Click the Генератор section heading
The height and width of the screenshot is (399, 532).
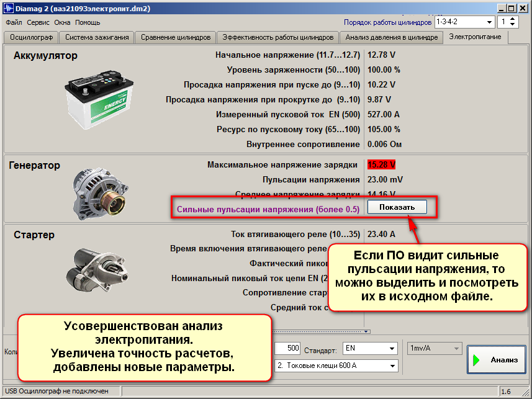[x=34, y=166]
